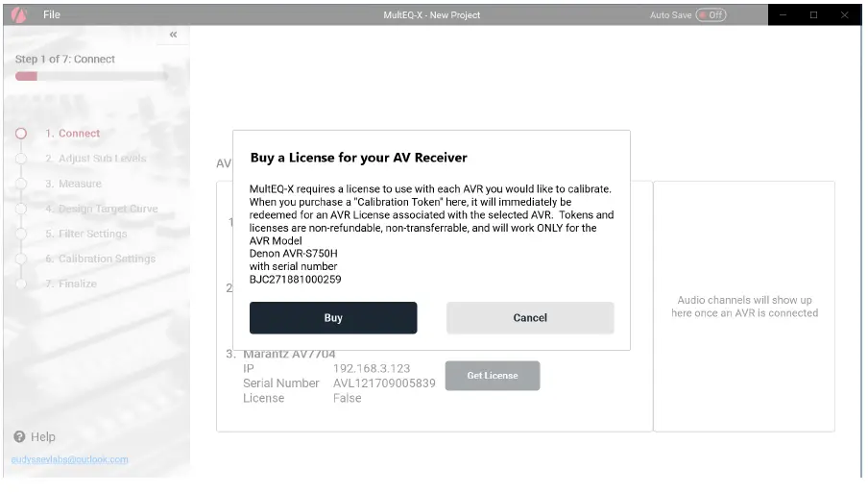The image size is (868, 494).
Task: Maximize the MultEQ-X window
Action: [814, 15]
